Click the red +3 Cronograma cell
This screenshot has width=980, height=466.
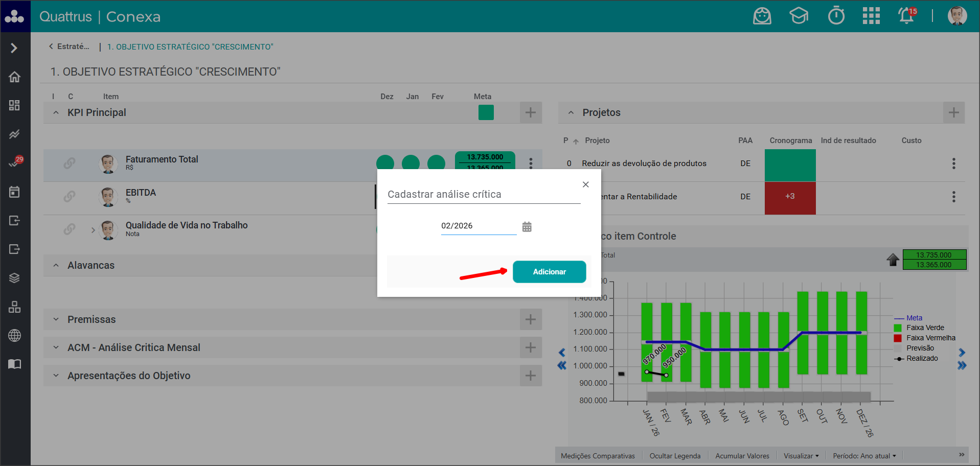790,197
